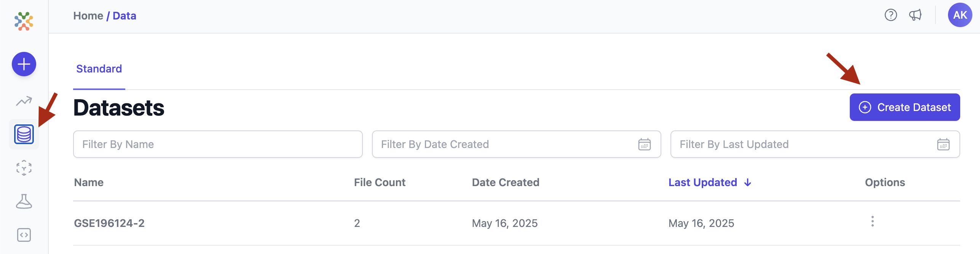Open the GSE196124-2 dataset
Screen dimensions: 980x254
(x=109, y=223)
